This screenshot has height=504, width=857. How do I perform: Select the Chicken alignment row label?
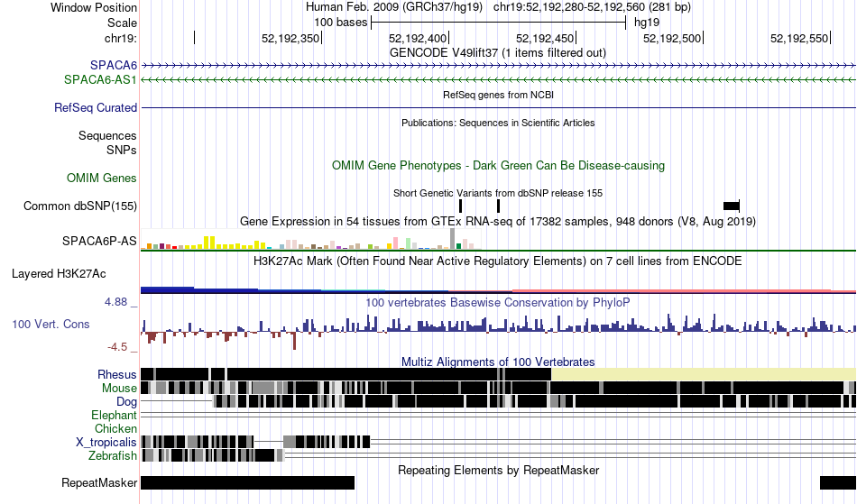[115, 428]
